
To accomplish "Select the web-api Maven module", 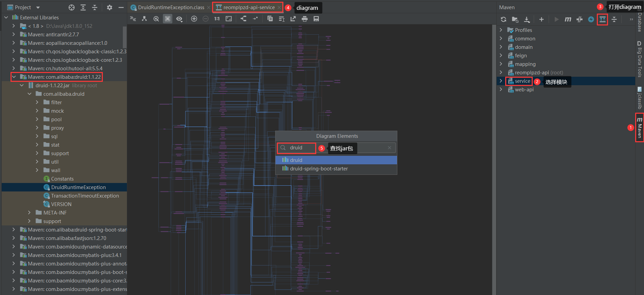I will tap(524, 90).
